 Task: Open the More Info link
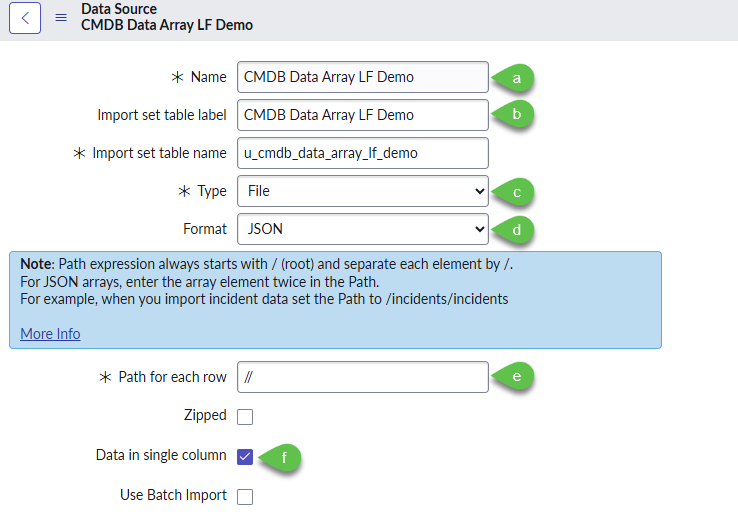point(50,334)
